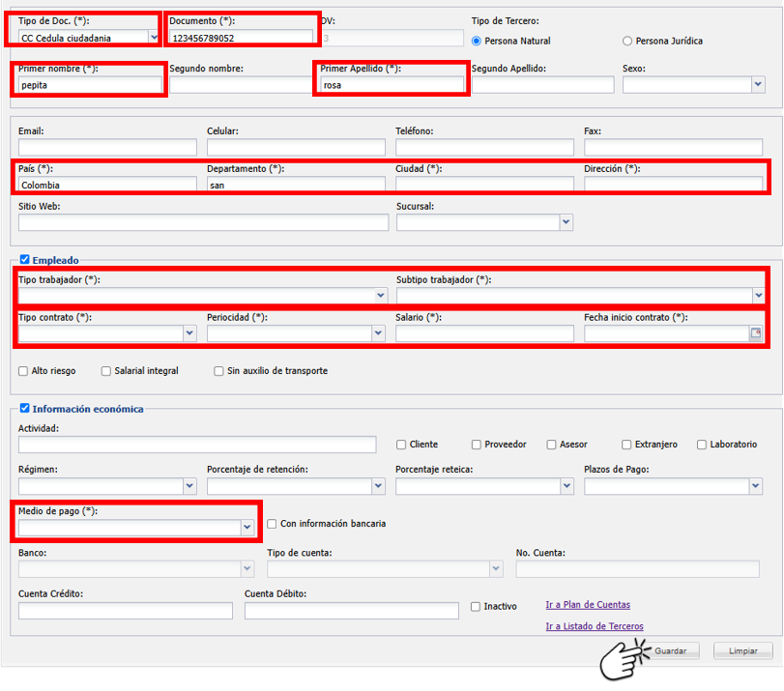Expand the Porcentaje reteica dropdown
784x691 pixels.
[x=566, y=486]
